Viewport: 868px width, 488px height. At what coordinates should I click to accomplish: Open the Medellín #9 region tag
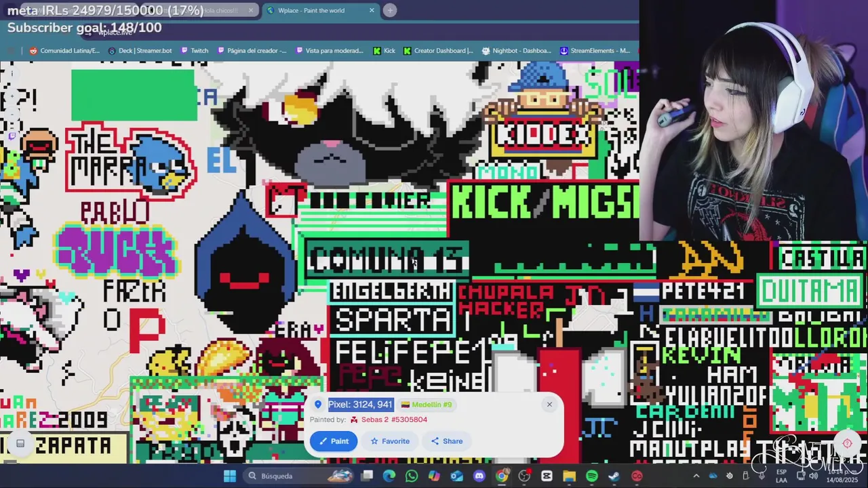(x=427, y=405)
